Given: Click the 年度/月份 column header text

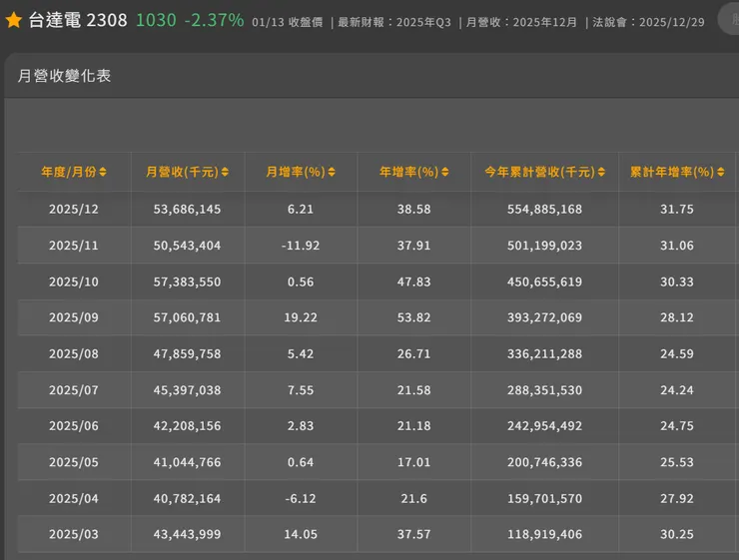Looking at the screenshot, I should (69, 172).
